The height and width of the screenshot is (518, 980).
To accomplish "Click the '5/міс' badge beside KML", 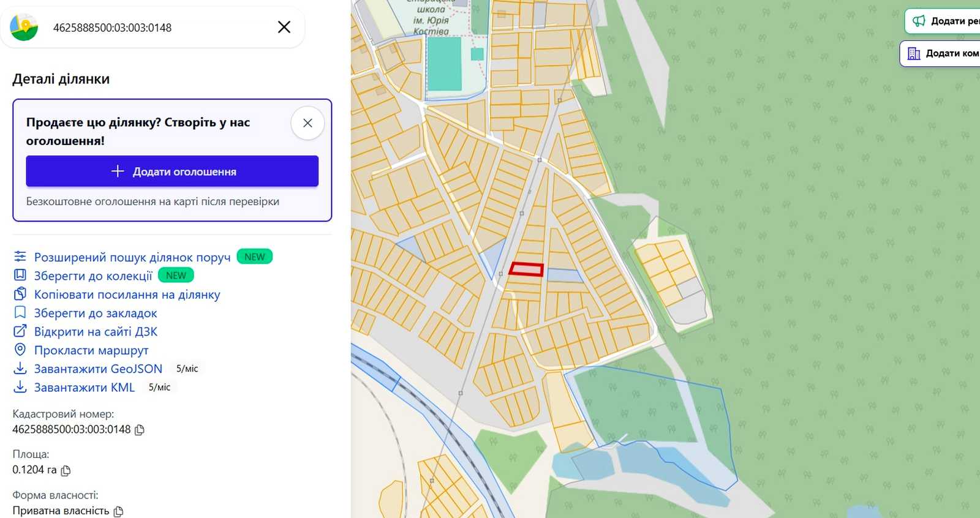I will [159, 387].
